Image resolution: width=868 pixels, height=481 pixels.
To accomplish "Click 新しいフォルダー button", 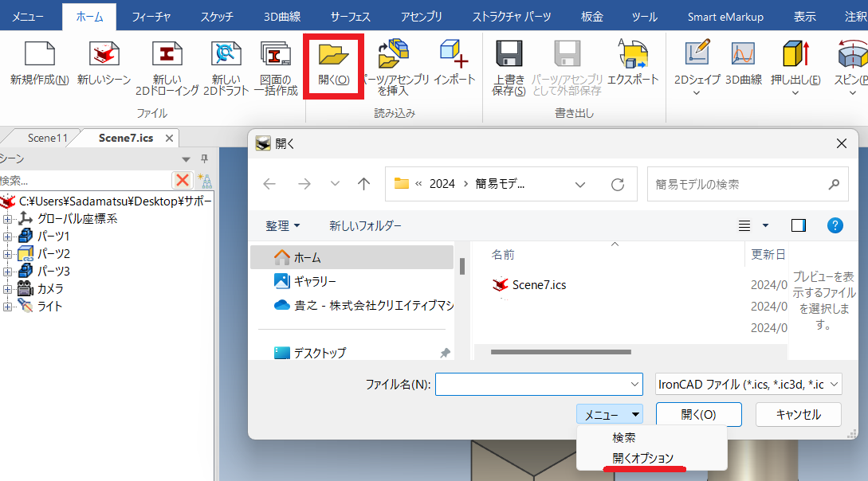I will (x=365, y=225).
